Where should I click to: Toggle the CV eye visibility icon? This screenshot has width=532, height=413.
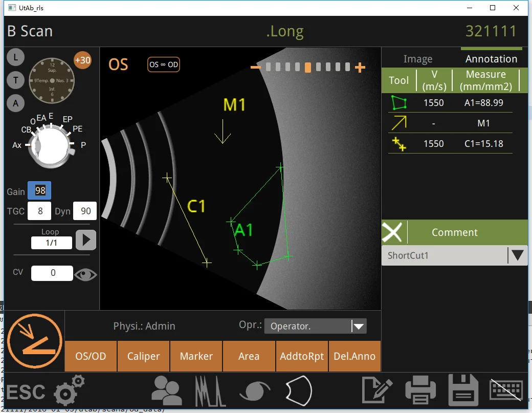[x=85, y=274]
